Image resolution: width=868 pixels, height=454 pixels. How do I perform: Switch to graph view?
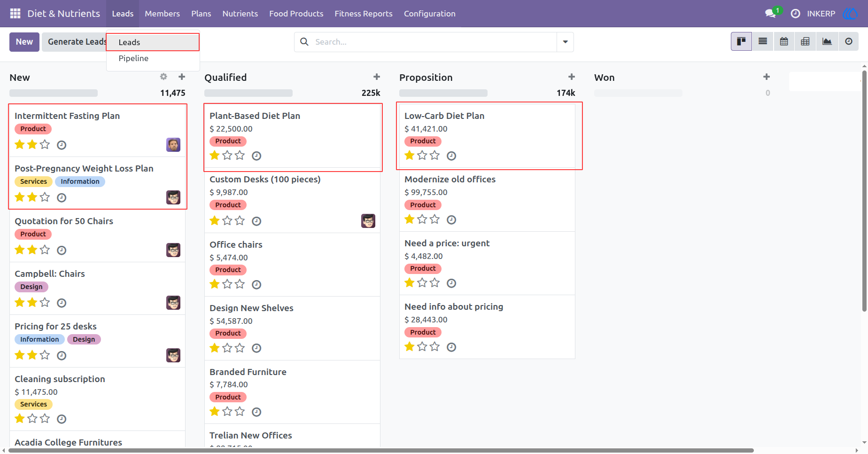[x=827, y=41]
